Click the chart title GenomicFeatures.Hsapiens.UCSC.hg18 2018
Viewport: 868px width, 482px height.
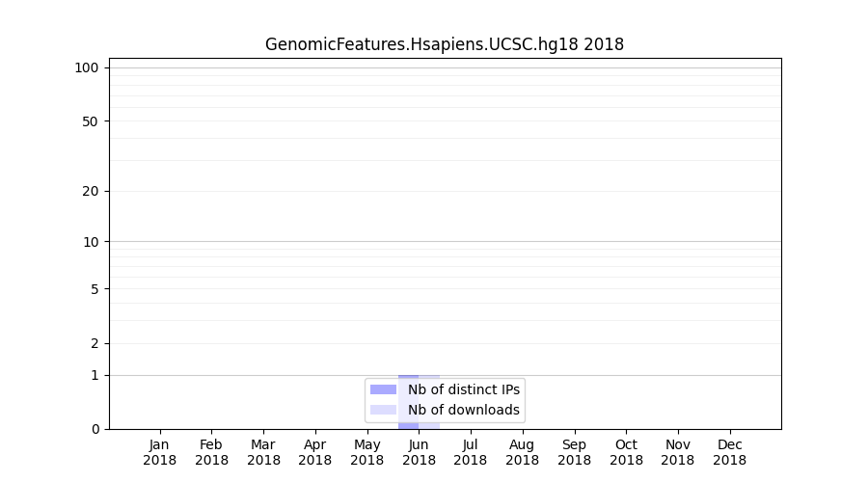click(x=445, y=44)
